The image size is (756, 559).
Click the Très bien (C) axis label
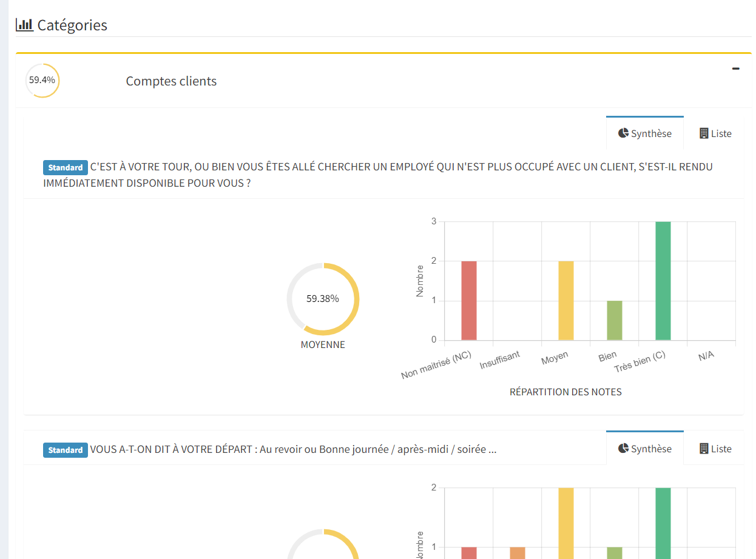coord(640,362)
